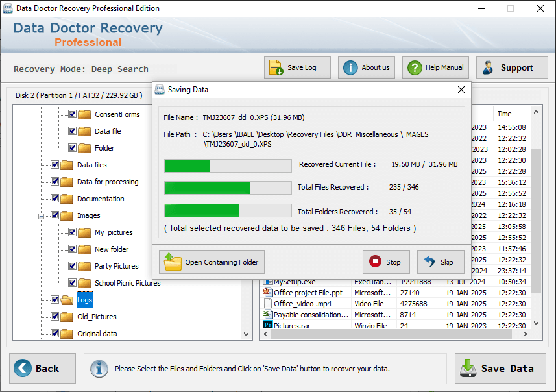Click the Time column header

pyautogui.click(x=504, y=114)
